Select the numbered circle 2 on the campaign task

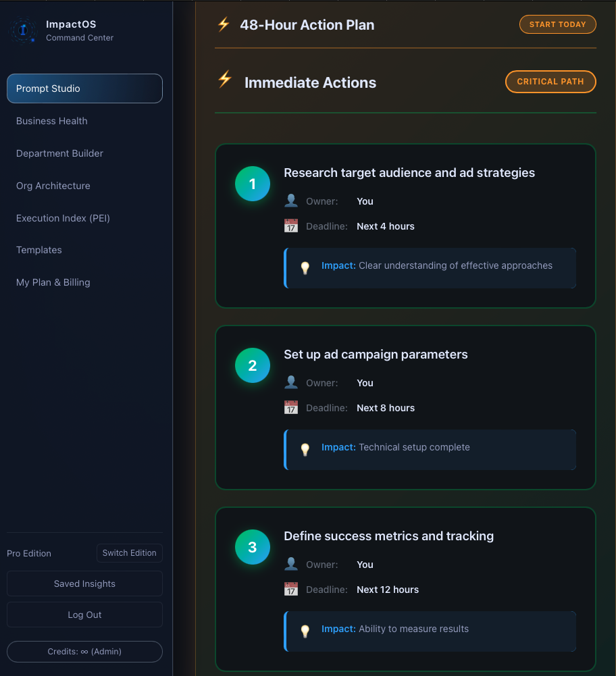pyautogui.click(x=252, y=365)
